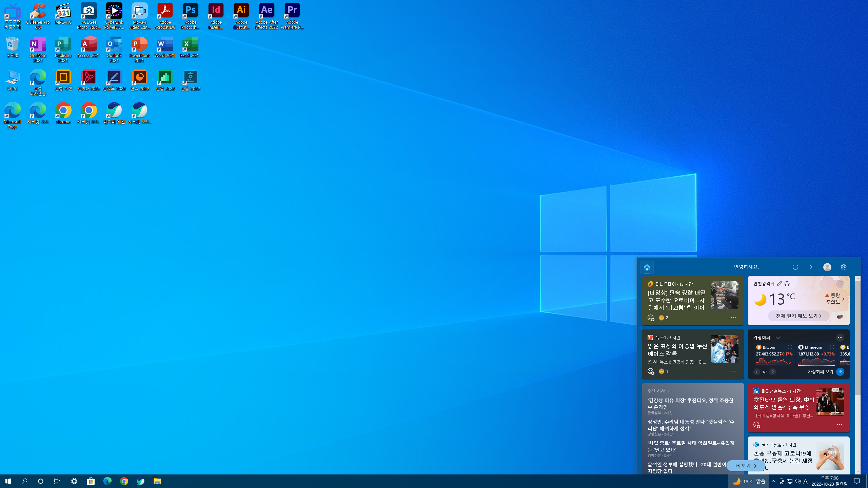Add Bitcoin to the watchlist

pos(790,347)
